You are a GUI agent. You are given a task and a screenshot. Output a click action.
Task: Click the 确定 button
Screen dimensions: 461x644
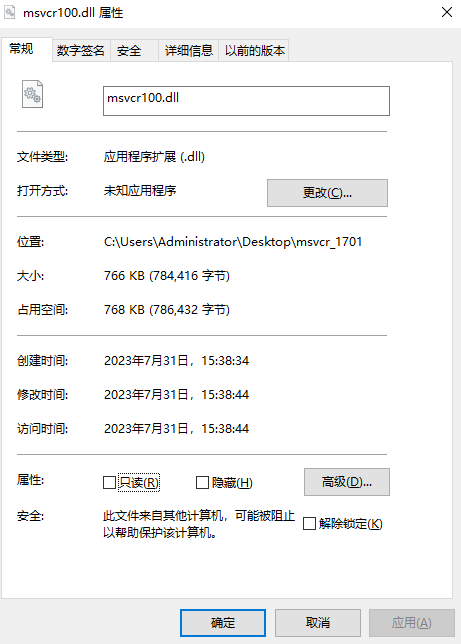[x=223, y=623]
